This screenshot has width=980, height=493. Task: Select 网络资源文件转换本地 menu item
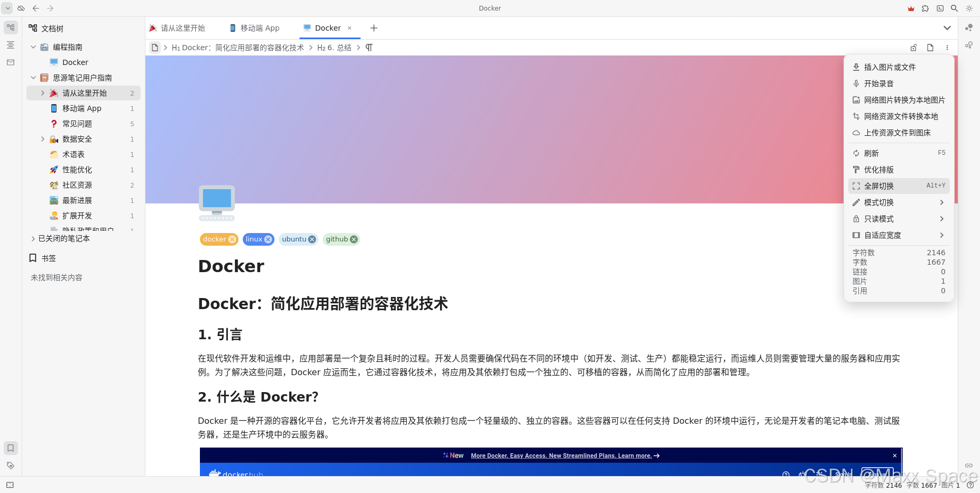coord(899,116)
